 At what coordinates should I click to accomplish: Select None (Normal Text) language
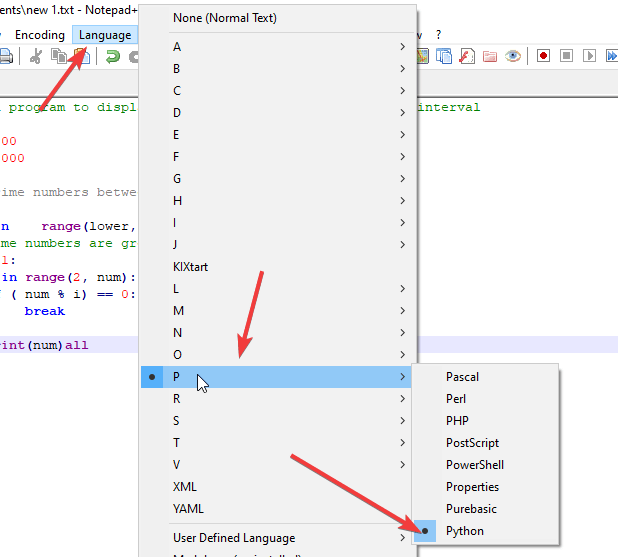(278, 18)
